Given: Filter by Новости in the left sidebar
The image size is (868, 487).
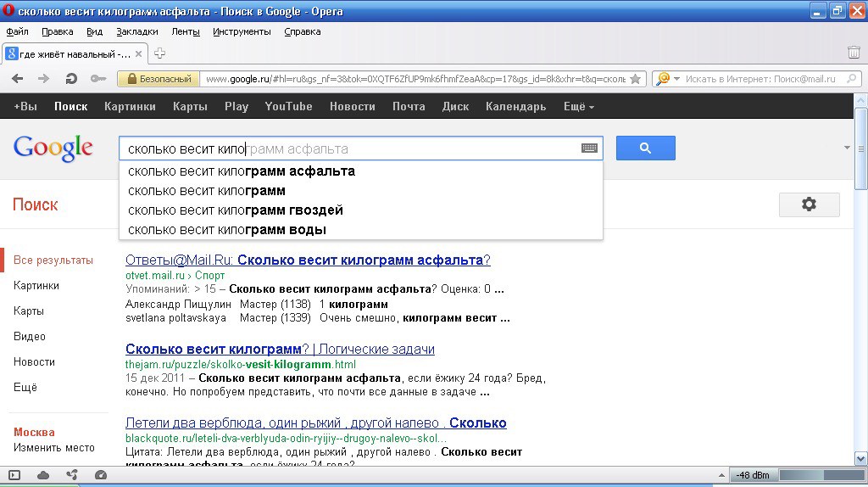Looking at the screenshot, I should click(x=34, y=361).
